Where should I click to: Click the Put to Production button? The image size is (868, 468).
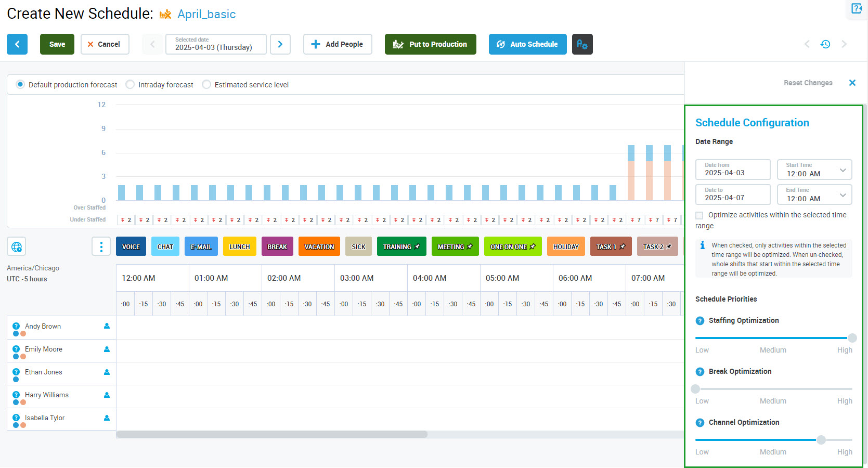tap(430, 44)
